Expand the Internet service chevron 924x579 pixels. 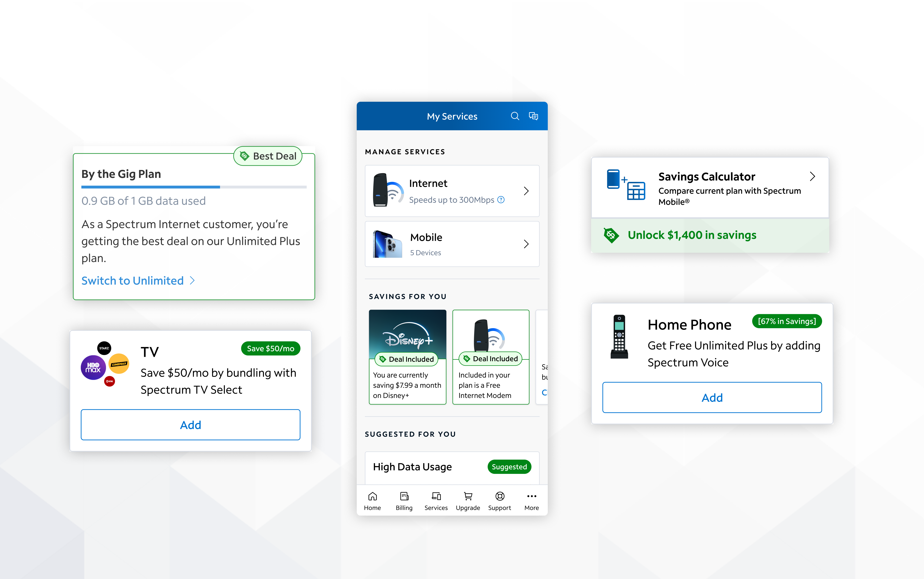point(526,191)
